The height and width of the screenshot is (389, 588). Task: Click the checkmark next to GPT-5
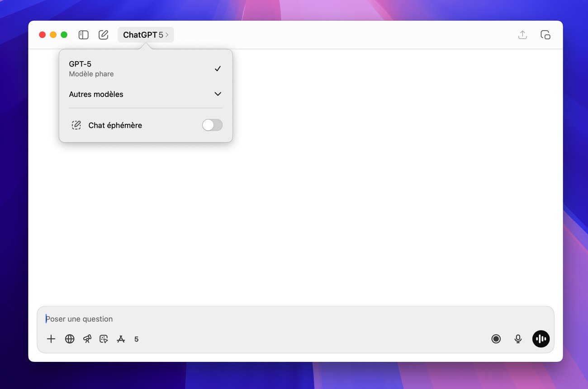click(218, 69)
